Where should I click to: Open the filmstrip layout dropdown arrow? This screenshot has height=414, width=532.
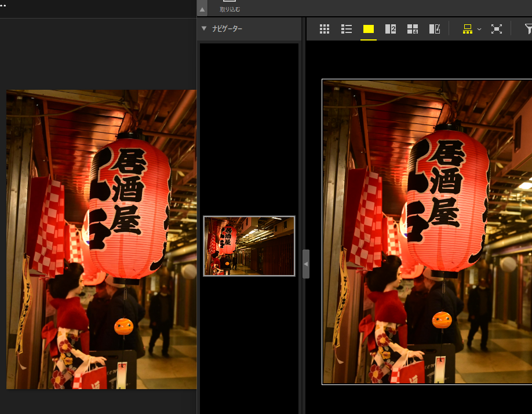479,30
